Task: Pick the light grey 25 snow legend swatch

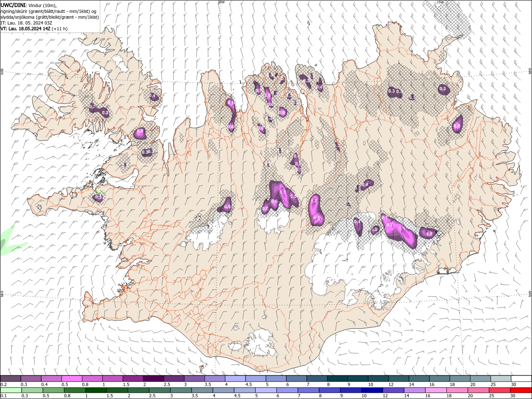Action: (x=501, y=379)
